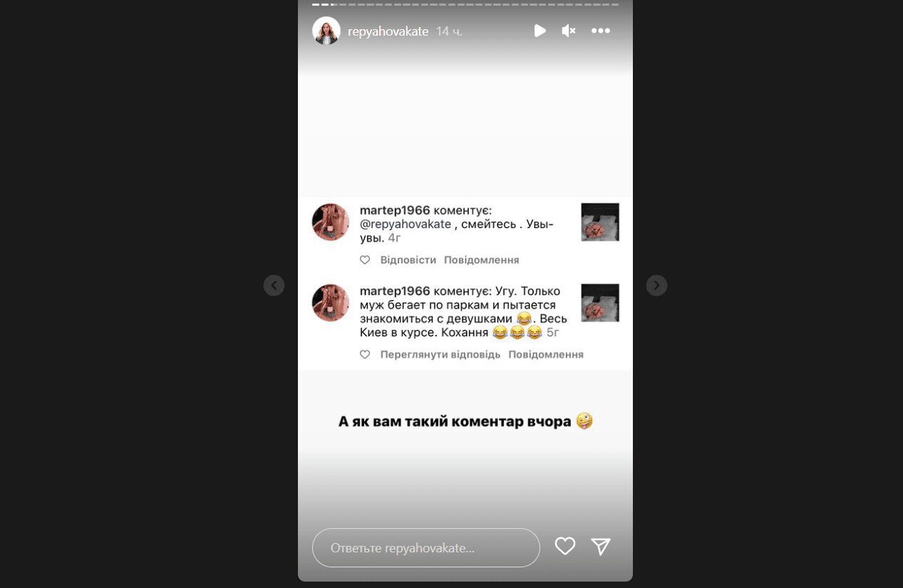Go to the next story with the right arrow

click(x=656, y=286)
